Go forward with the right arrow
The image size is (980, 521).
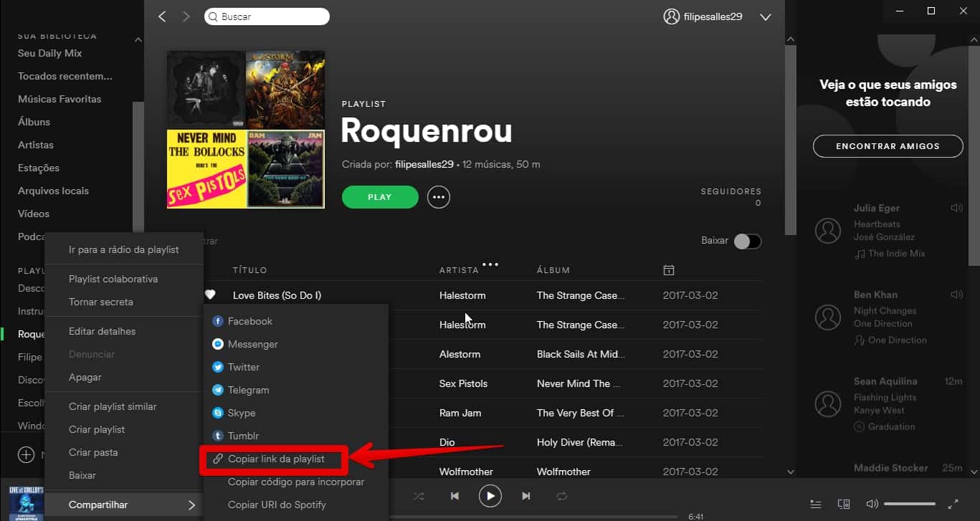(186, 16)
